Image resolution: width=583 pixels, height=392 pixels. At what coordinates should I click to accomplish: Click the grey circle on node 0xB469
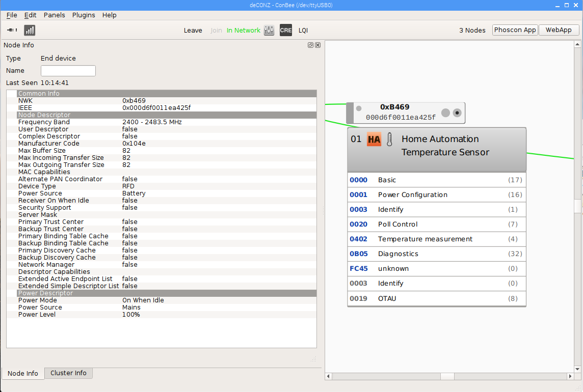pyautogui.click(x=445, y=113)
